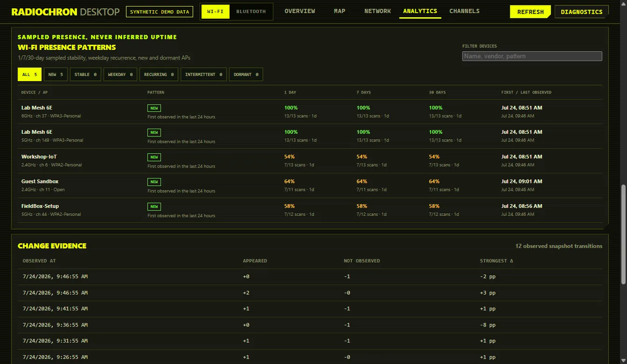The image size is (627, 364).
Task: Select the All 5 filter chip
Action: [29, 75]
